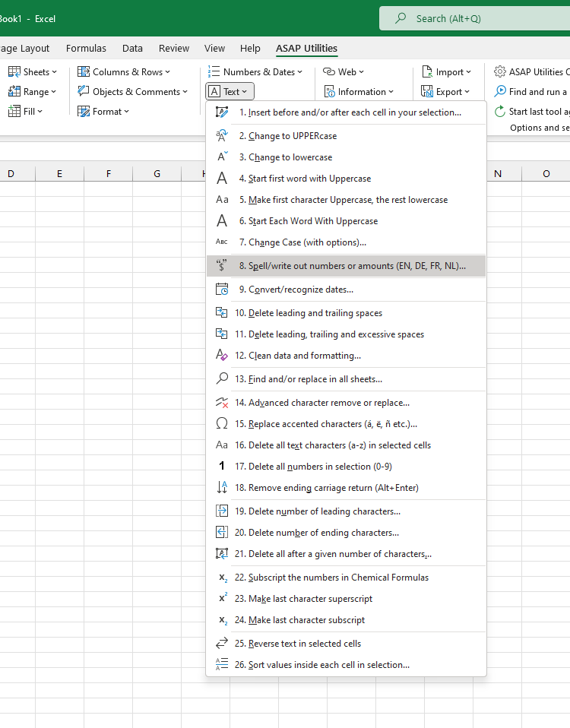Expand the Columns & Rows menu
Screen dimensions: 570x728
pyautogui.click(x=124, y=72)
